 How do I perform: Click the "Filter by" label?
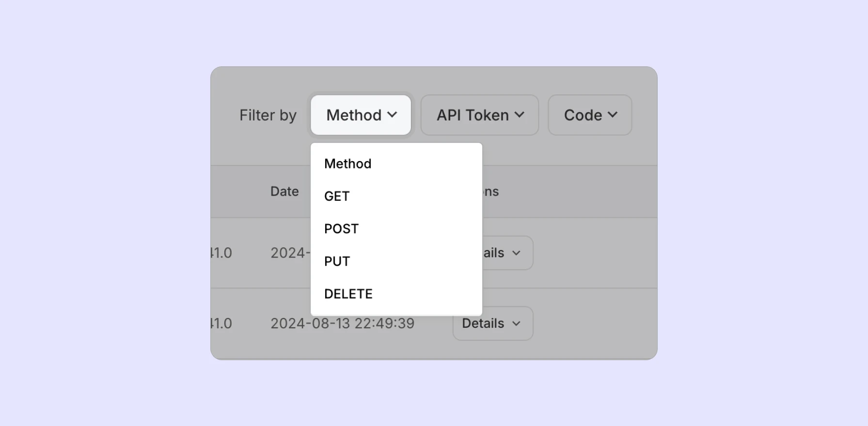click(x=268, y=115)
